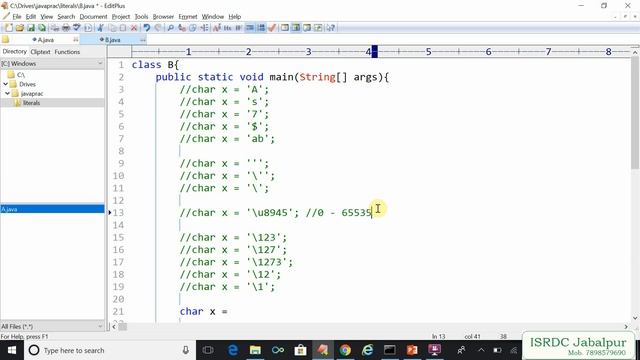This screenshot has height=360, width=640.
Task: Click the Copy toolbar icon
Action: click(112, 28)
